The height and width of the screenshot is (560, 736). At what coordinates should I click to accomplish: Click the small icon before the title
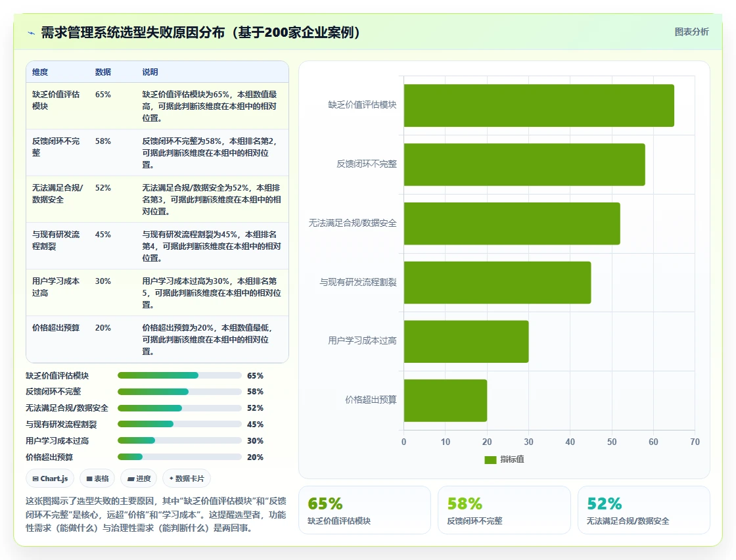pyautogui.click(x=32, y=33)
